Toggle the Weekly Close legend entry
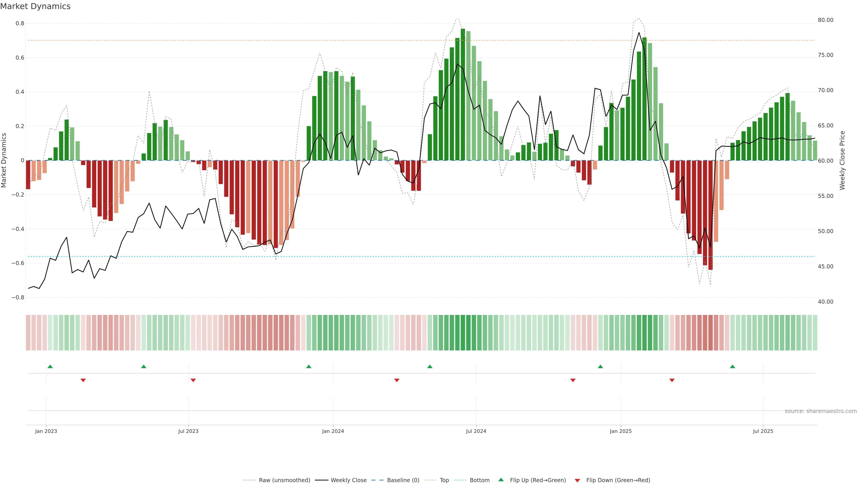Image resolution: width=868 pixels, height=488 pixels. point(348,480)
